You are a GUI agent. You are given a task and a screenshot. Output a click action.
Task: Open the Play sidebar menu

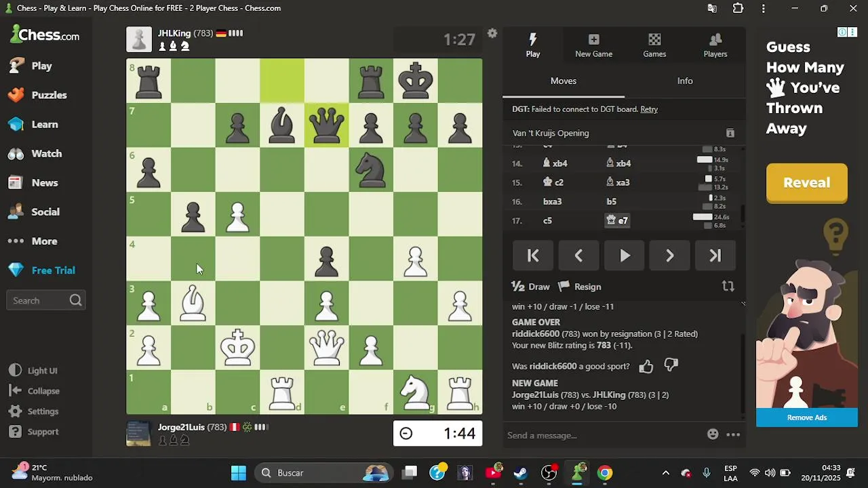click(41, 66)
